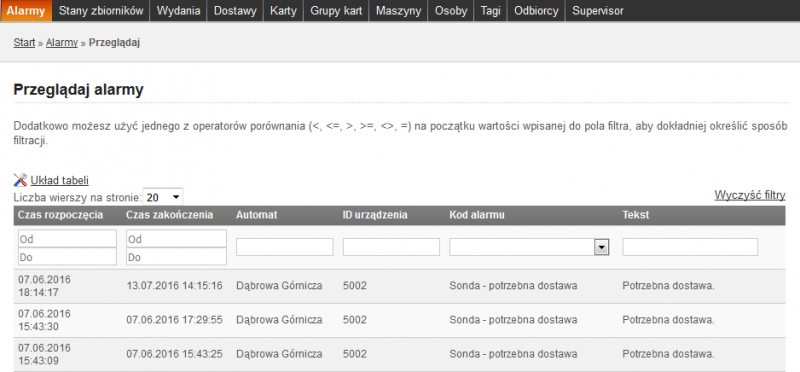Open the Wydania tab
800x372 pixels.
point(178,11)
